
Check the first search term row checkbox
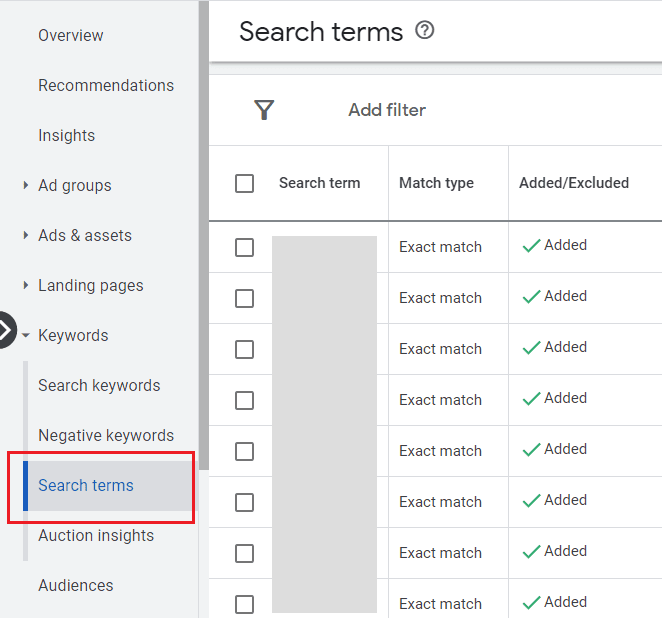(x=244, y=247)
